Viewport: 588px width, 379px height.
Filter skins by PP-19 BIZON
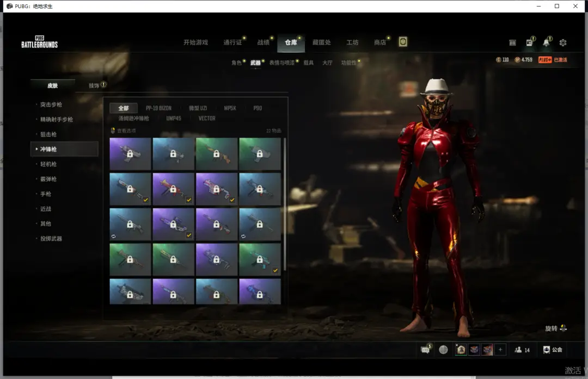coord(158,108)
